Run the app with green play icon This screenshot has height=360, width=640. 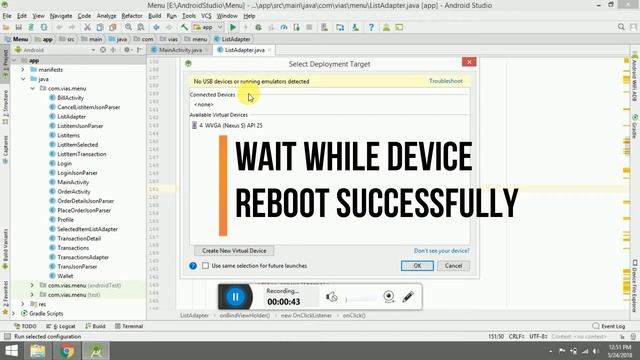pos(233,27)
